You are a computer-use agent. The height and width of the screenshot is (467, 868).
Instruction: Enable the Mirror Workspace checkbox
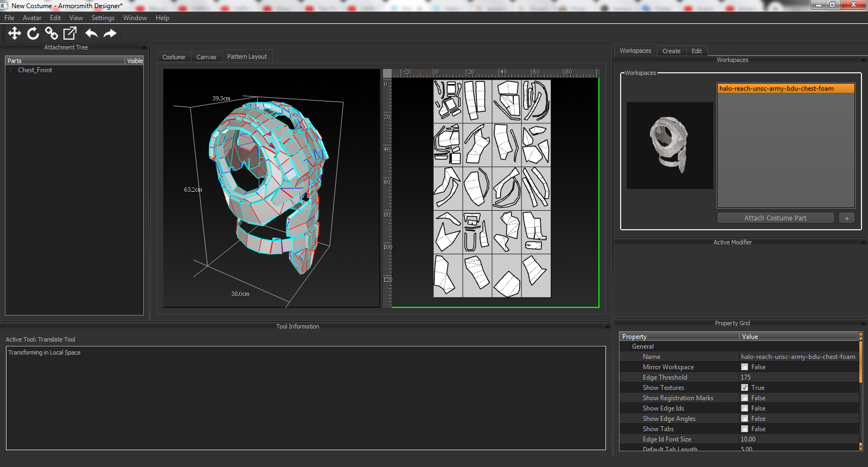[744, 367]
